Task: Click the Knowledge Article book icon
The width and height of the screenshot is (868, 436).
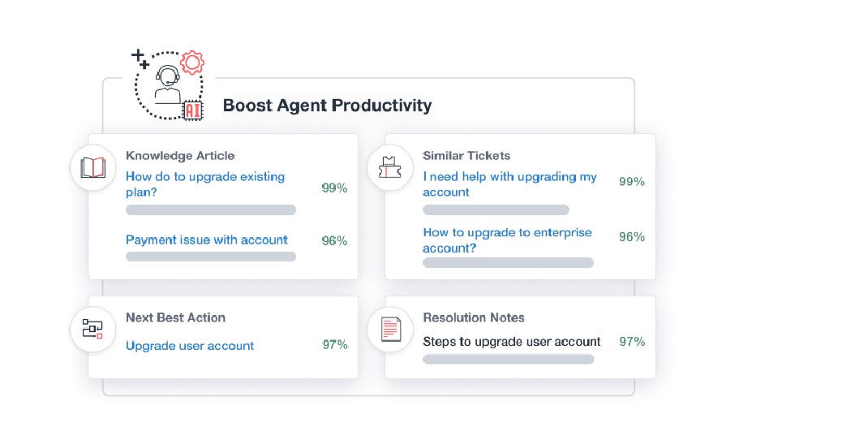Action: [x=93, y=168]
